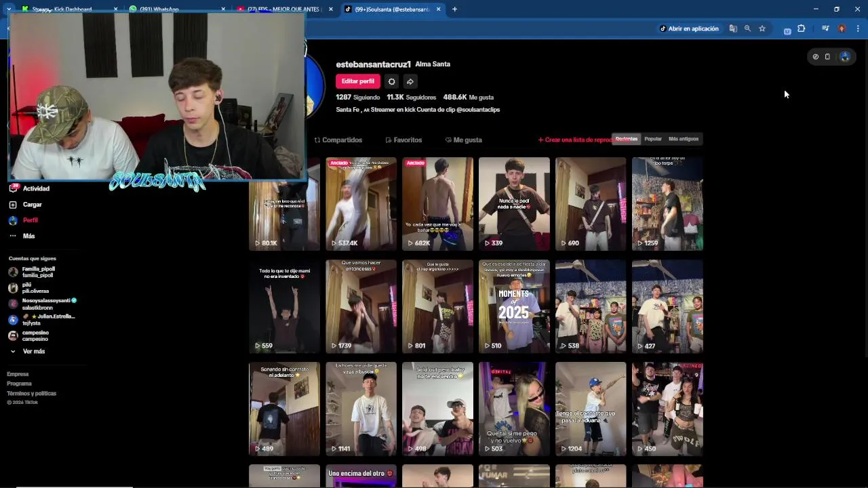
Task: Click Abrir en aplicación button
Action: tap(689, 28)
